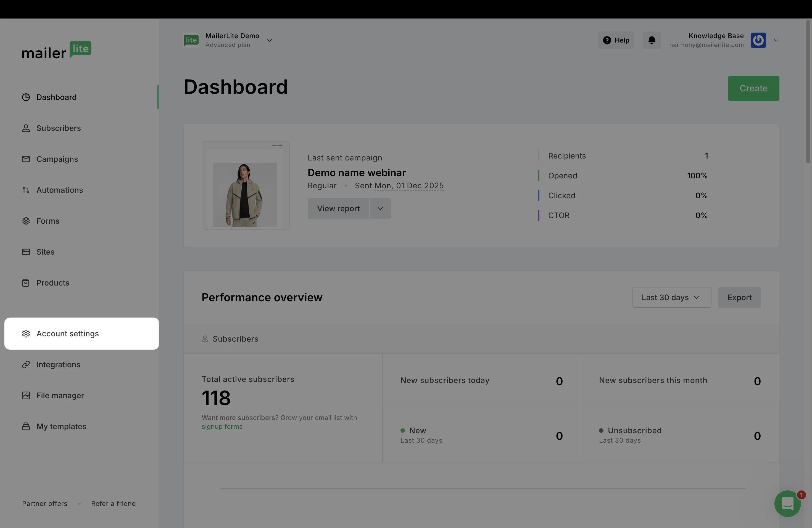812x528 pixels.
Task: Open Account settings from the sidebar
Action: 68,334
